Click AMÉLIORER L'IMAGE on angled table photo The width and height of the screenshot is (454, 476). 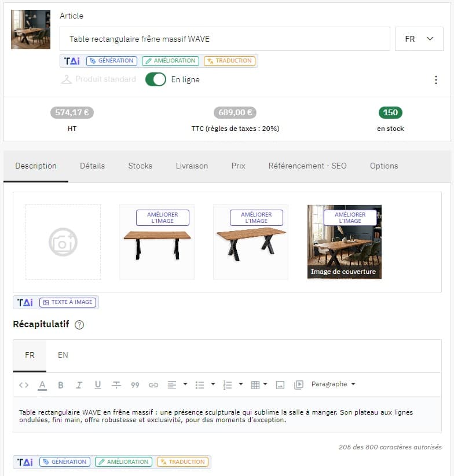[x=257, y=218]
